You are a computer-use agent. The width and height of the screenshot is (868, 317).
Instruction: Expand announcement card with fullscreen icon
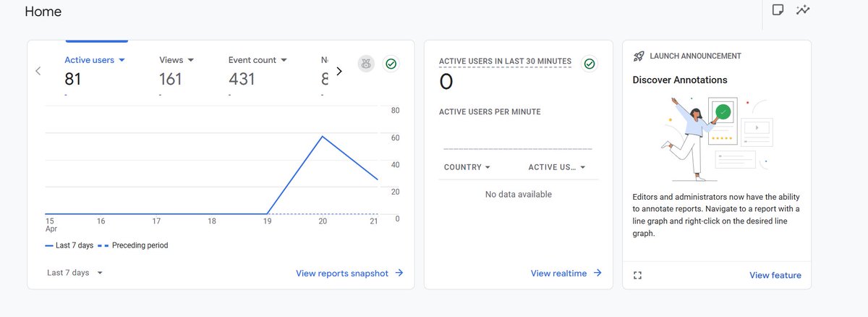tap(637, 275)
